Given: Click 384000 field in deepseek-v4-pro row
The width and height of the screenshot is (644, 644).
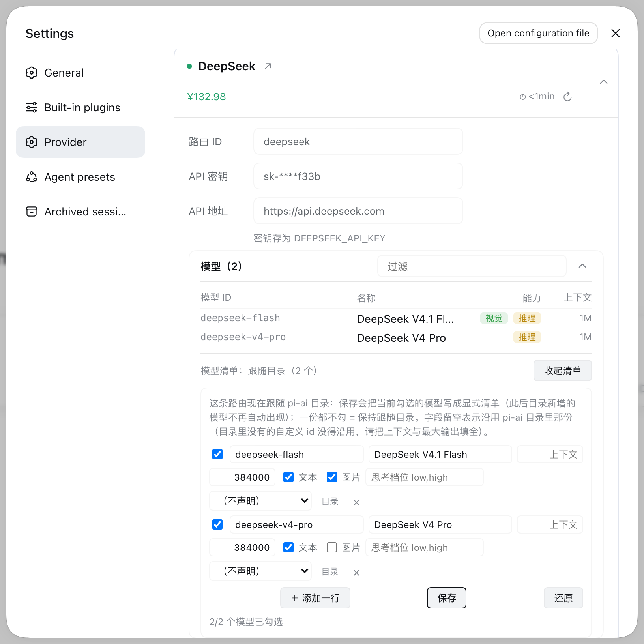Looking at the screenshot, I should 242,547.
